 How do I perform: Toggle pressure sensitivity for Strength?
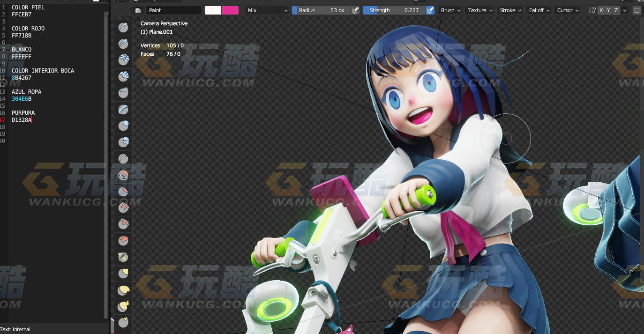[430, 10]
